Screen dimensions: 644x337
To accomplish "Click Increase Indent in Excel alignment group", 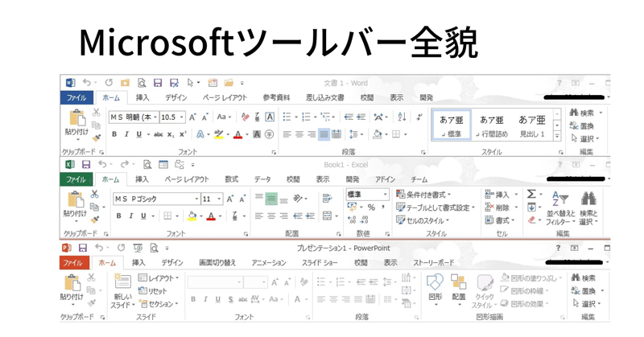I will click(x=310, y=216).
